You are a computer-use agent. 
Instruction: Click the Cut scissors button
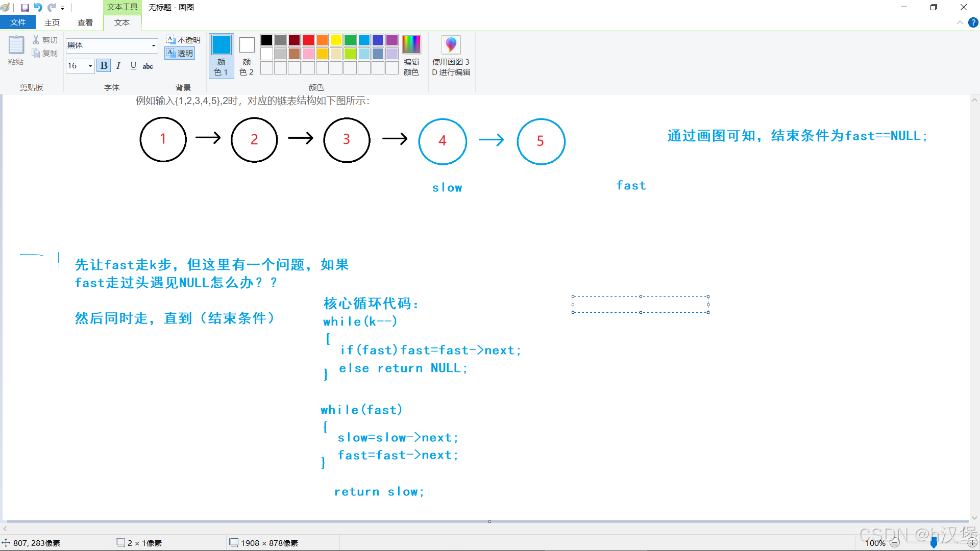pos(45,40)
